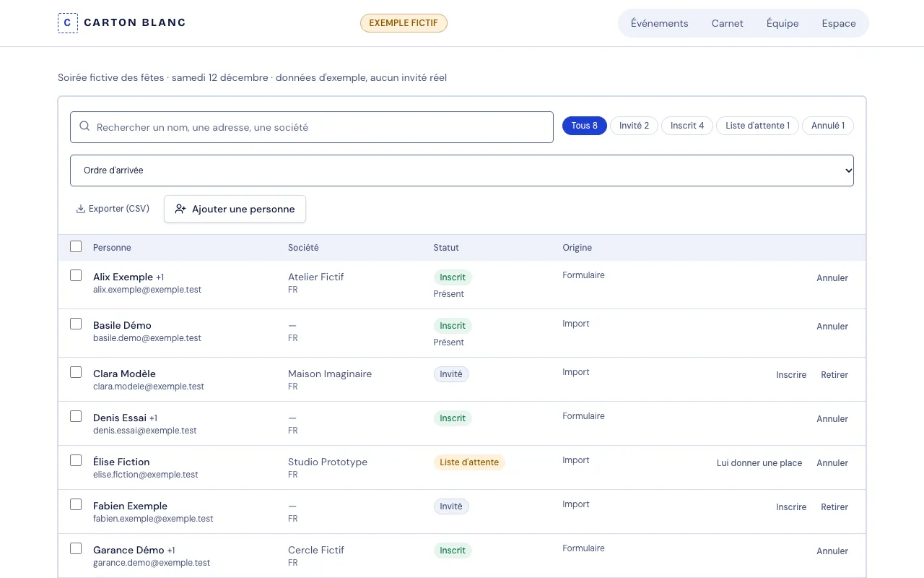Screen dimensions: 924x578
Task: Click Inscrire for Fabien Exemple
Action: click(791, 507)
